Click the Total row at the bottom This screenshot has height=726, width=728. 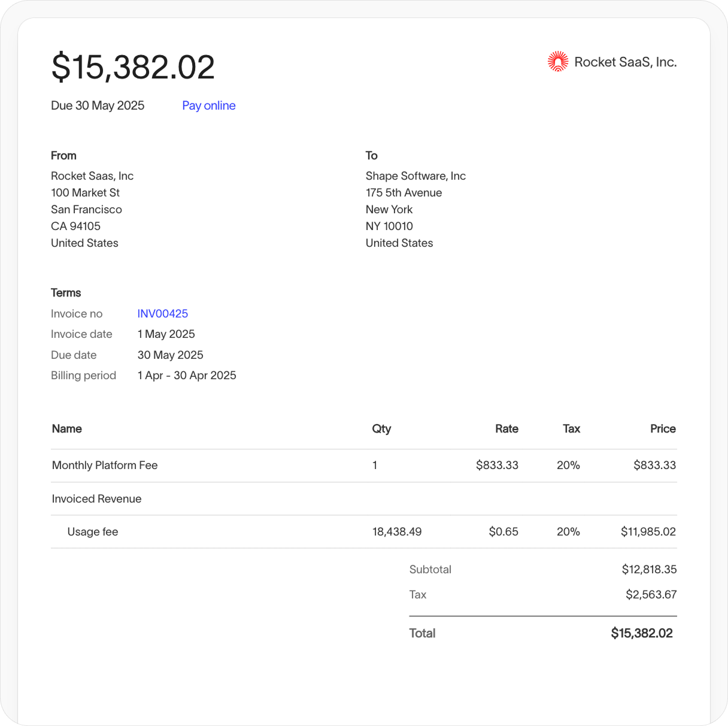(422, 633)
